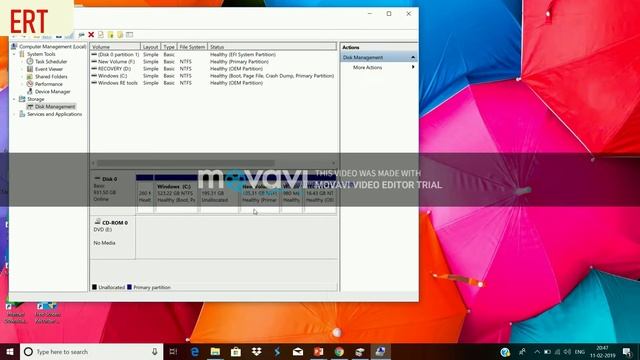The height and width of the screenshot is (360, 640).
Task: Expand the Task Scheduler node arrow
Action: (x=22, y=62)
